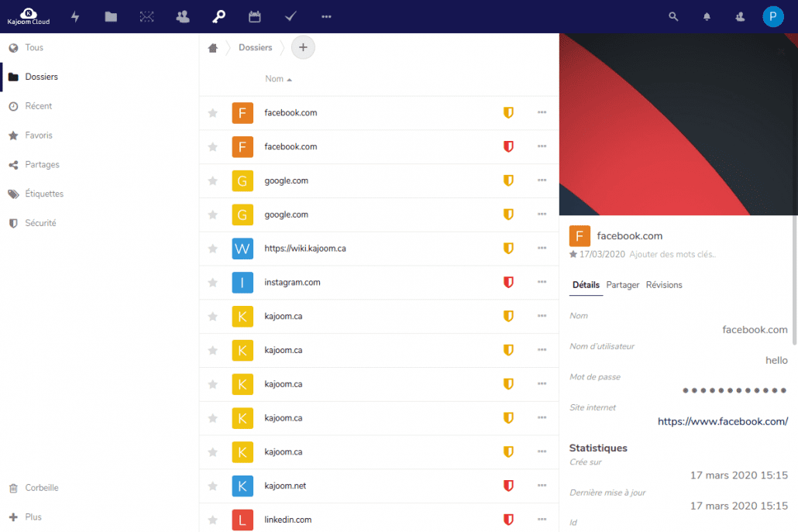This screenshot has height=532, width=798.
Task: Switch to the Partager tab
Action: click(622, 285)
